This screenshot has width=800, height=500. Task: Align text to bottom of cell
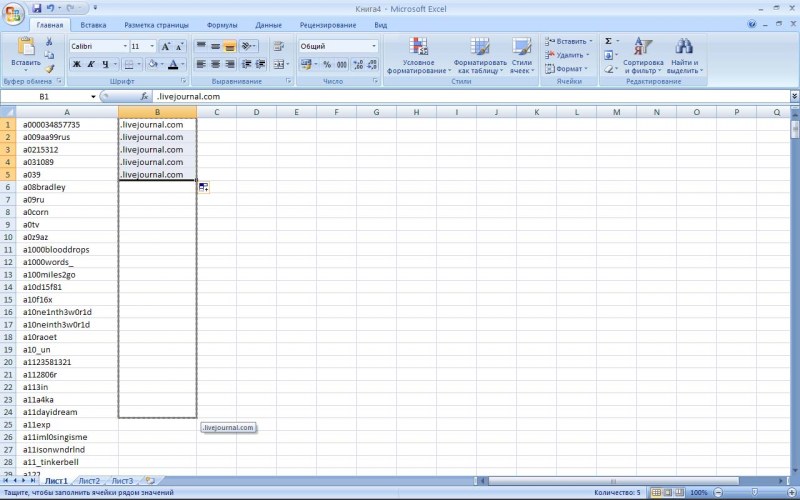pyautogui.click(x=230, y=46)
